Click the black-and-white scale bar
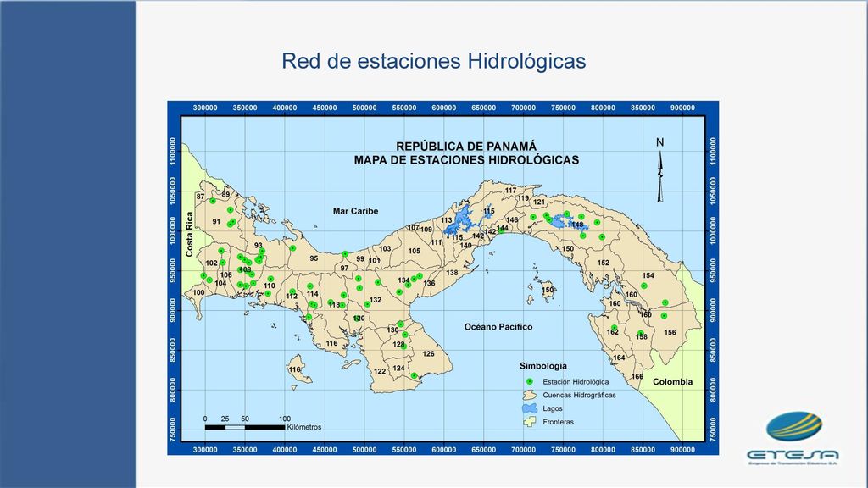This screenshot has height=488, width=868. 245,427
